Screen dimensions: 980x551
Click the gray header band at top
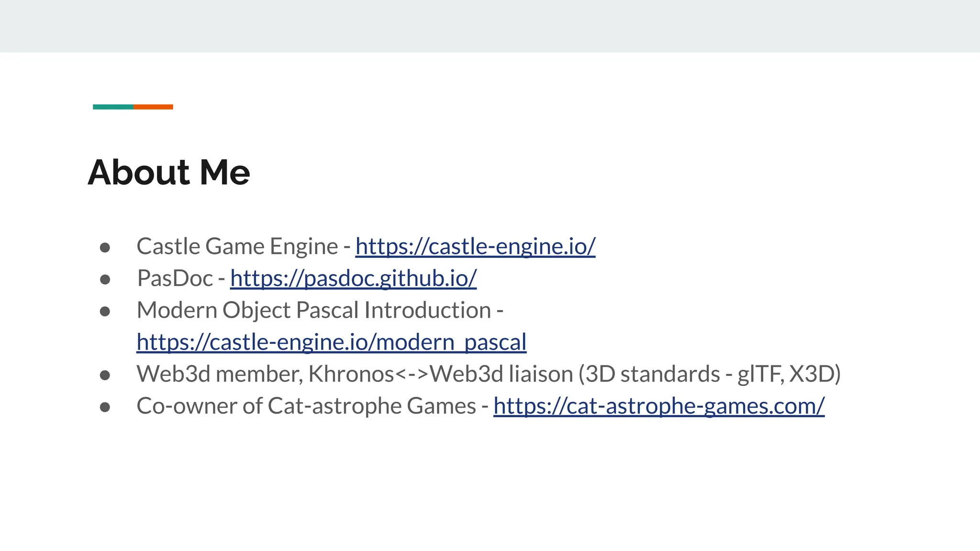(x=490, y=26)
